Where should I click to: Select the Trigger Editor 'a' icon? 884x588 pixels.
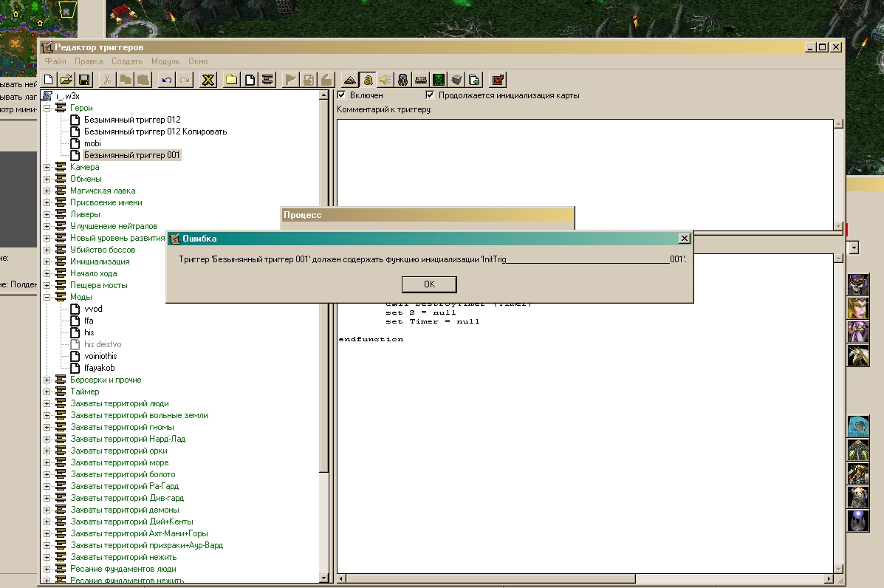(368, 80)
